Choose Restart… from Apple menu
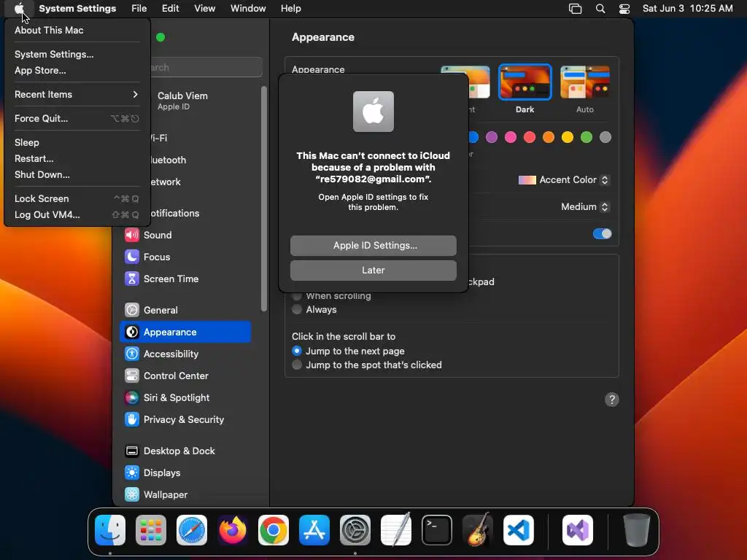 77,158
